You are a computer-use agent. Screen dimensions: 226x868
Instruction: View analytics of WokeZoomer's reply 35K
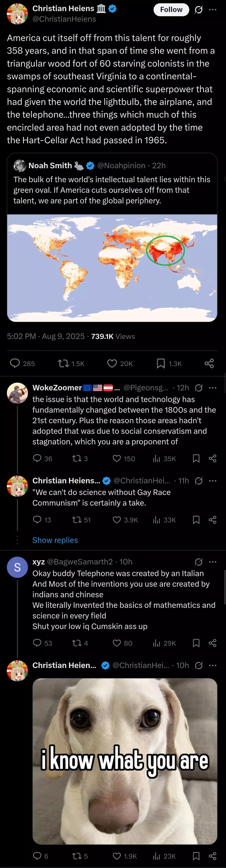[x=164, y=459]
